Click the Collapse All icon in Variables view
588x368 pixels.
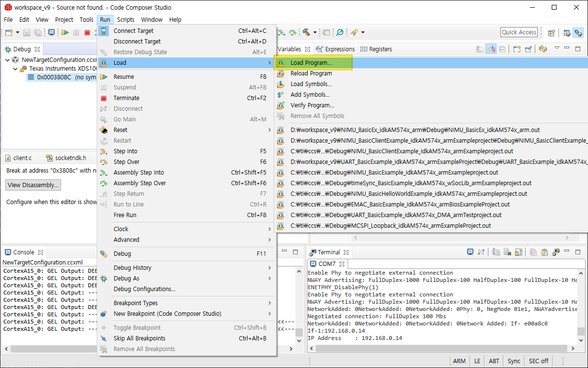[x=502, y=49]
